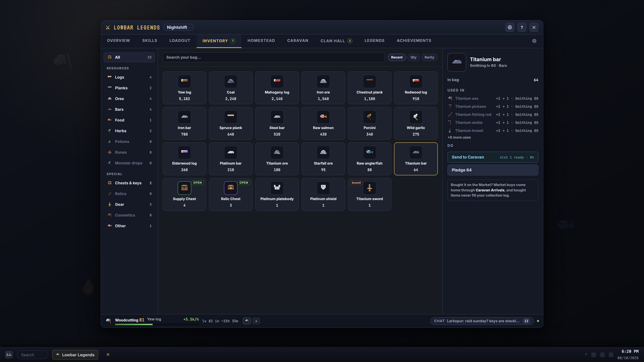The height and width of the screenshot is (362, 644).
Task: Open the Nightshift character selector
Action: click(178, 27)
